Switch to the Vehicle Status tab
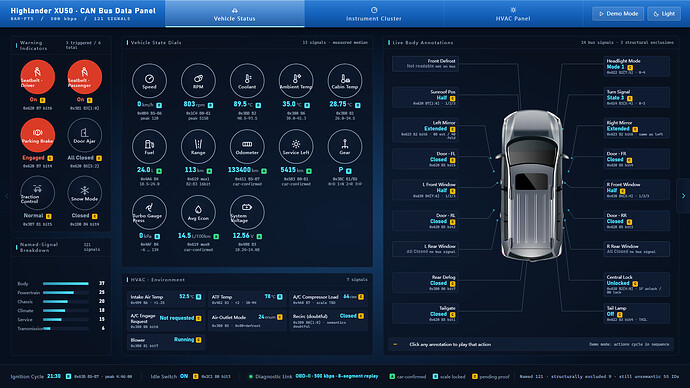The image size is (690, 388). tap(235, 14)
